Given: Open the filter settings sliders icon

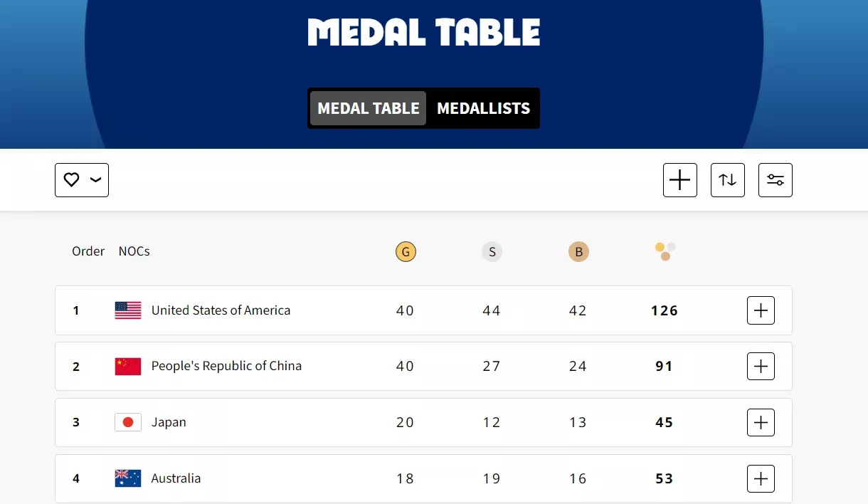Looking at the screenshot, I should point(775,180).
